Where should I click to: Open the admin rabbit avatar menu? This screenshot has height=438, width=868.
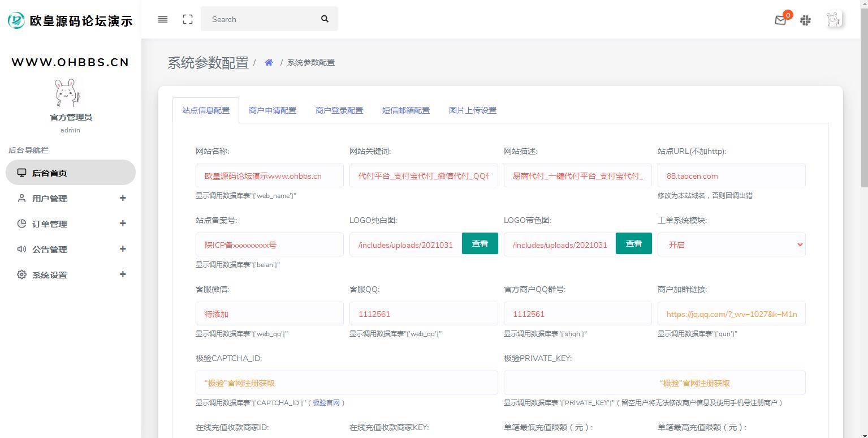coord(832,19)
